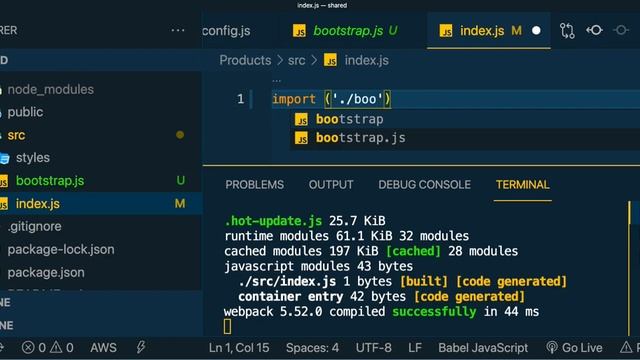Click line number 1 in the gutter
Image resolution: width=640 pixels, height=360 pixels.
click(x=240, y=99)
